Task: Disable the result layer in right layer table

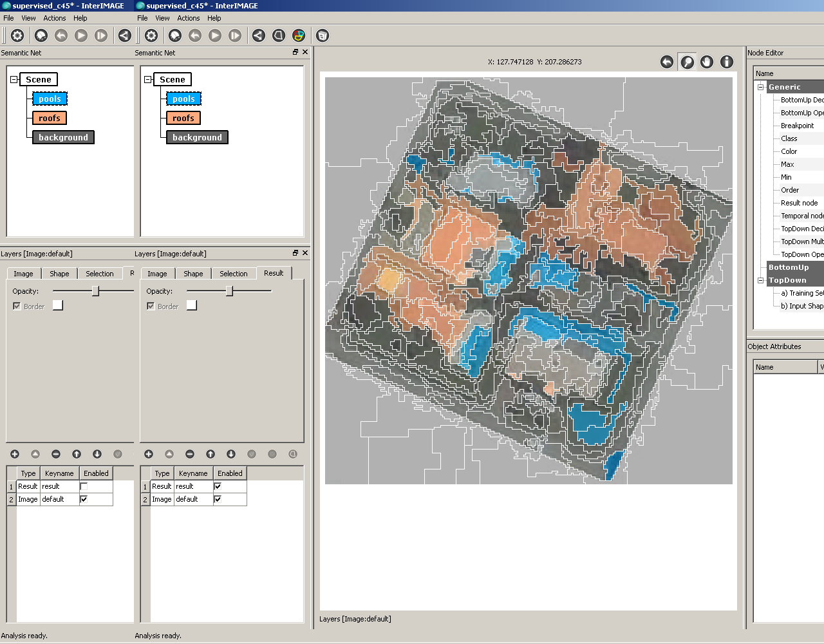Action: click(218, 486)
